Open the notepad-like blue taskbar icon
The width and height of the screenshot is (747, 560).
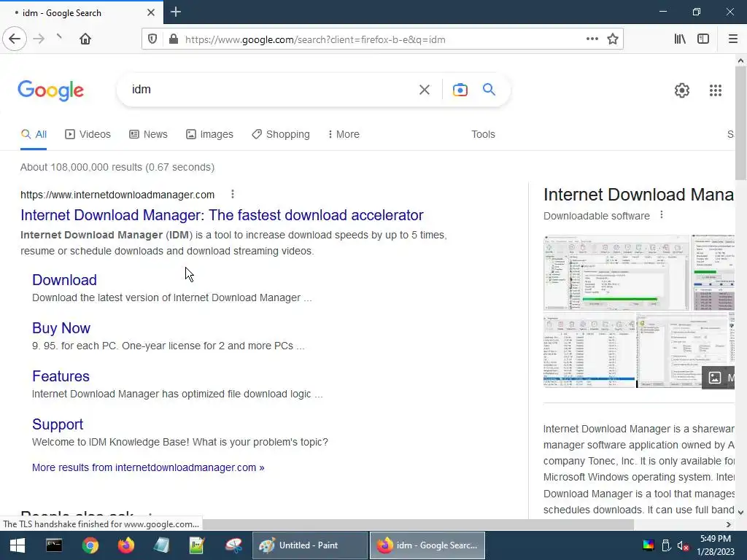pos(161,545)
